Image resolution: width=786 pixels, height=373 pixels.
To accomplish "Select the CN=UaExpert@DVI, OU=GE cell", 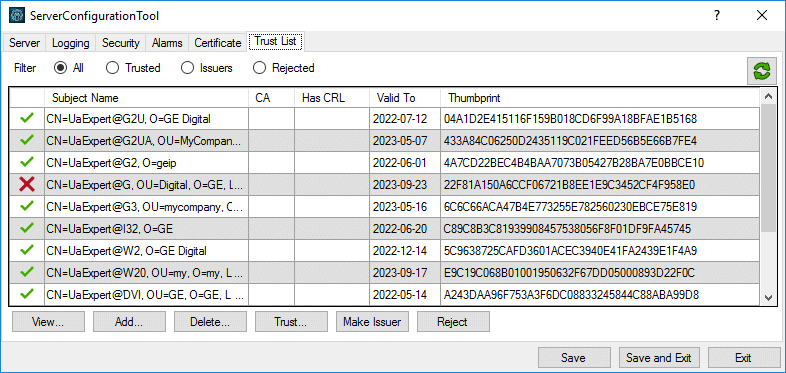I will 146,294.
